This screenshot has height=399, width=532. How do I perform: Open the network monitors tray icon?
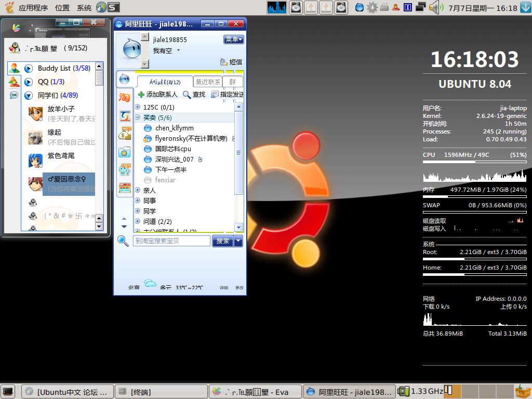(x=420, y=7)
